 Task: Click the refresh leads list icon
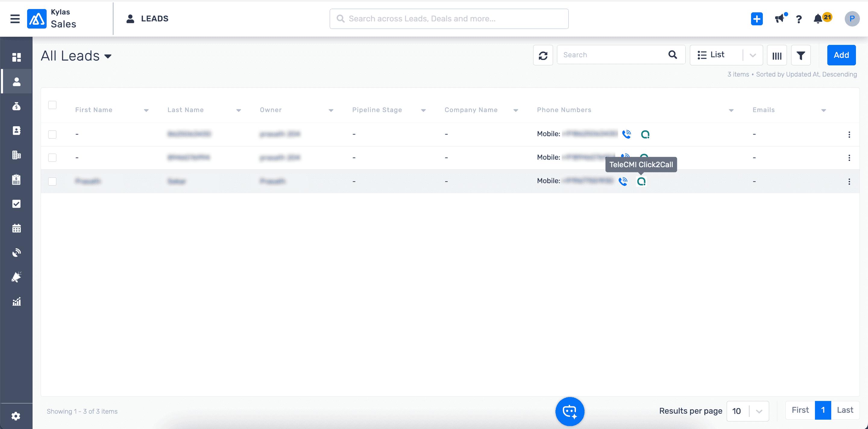click(x=542, y=55)
